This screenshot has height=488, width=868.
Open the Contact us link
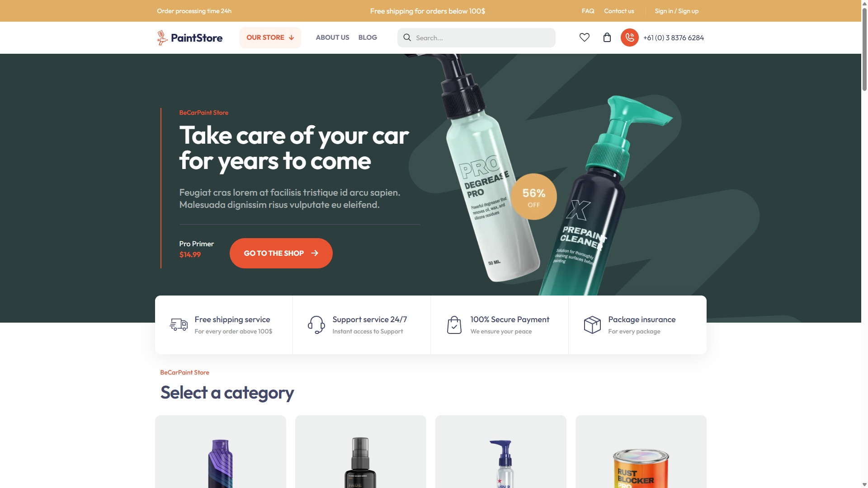pos(619,11)
